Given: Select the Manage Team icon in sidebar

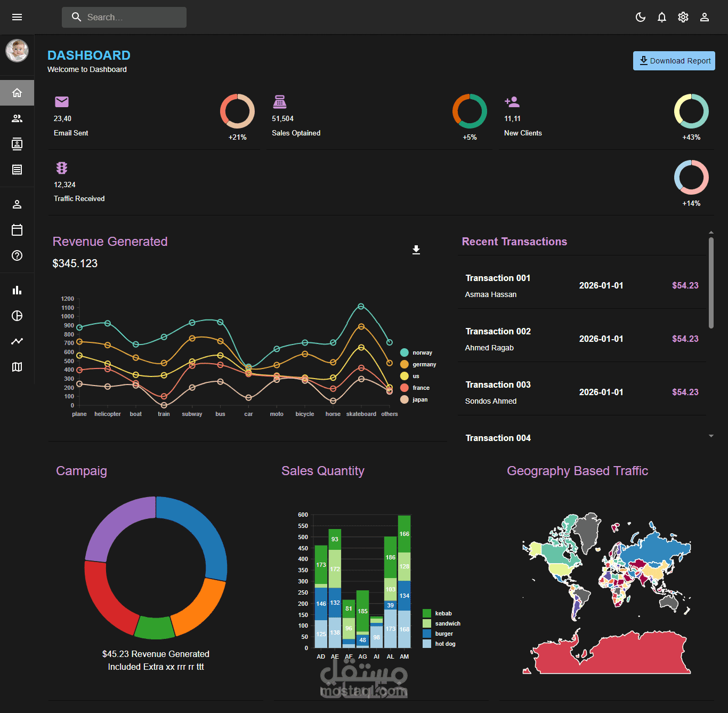Looking at the screenshot, I should (x=17, y=118).
